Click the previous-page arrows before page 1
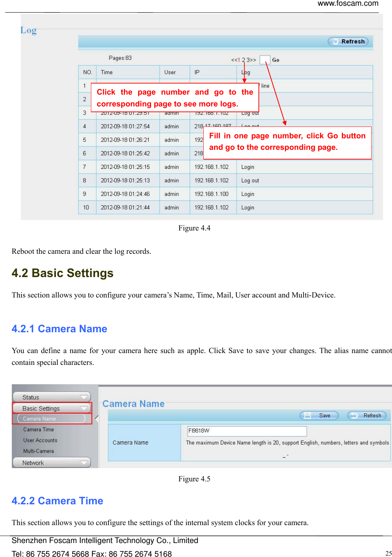Image resolution: width=392 pixels, height=557 pixels. pyautogui.click(x=234, y=59)
